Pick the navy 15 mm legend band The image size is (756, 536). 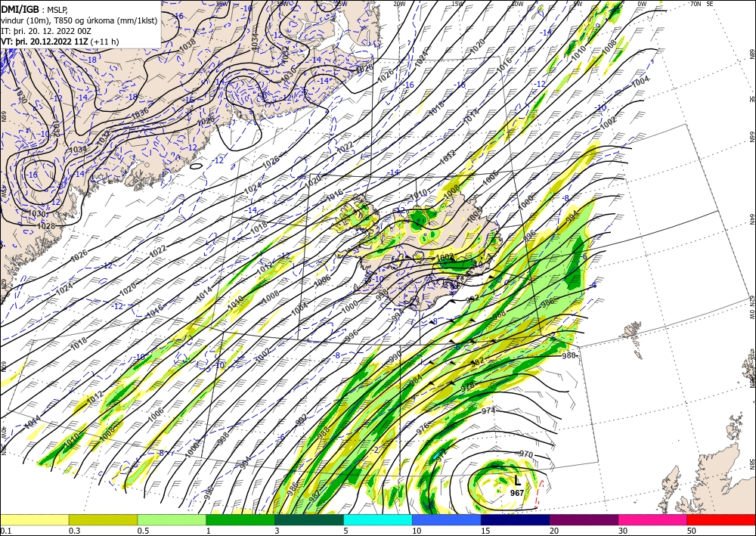515,519
